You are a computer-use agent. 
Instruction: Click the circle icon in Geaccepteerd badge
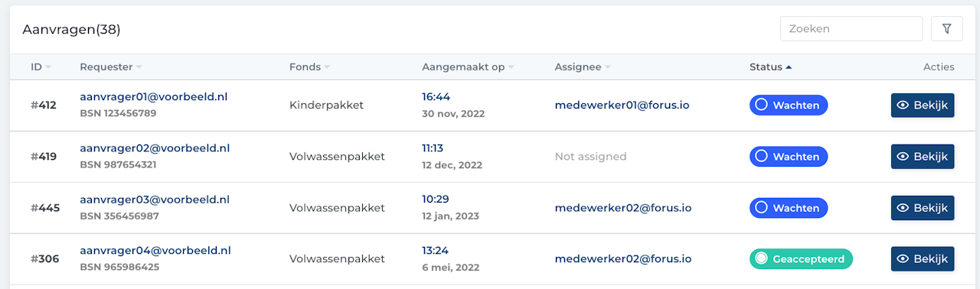pyautogui.click(x=762, y=259)
